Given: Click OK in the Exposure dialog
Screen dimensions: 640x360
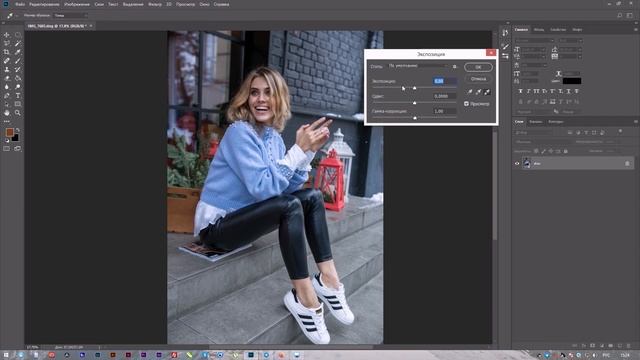Looking at the screenshot, I should click(x=478, y=67).
